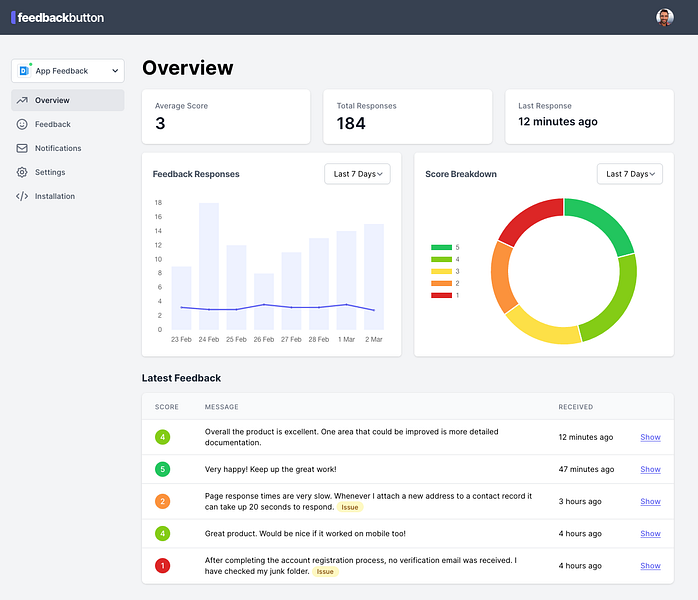This screenshot has height=600, width=698.
Task: Show the feedback received 47 minutes ago
Action: (x=650, y=469)
